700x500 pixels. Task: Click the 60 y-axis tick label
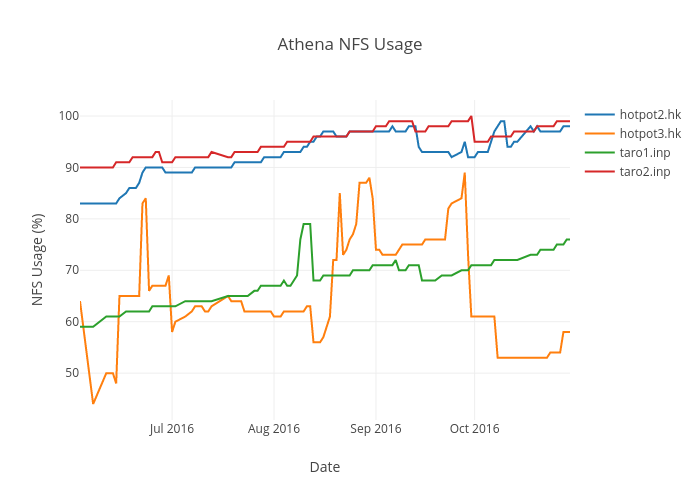(70, 322)
